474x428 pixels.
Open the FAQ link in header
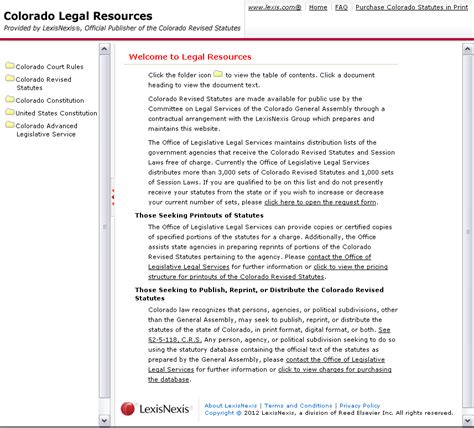pos(341,7)
